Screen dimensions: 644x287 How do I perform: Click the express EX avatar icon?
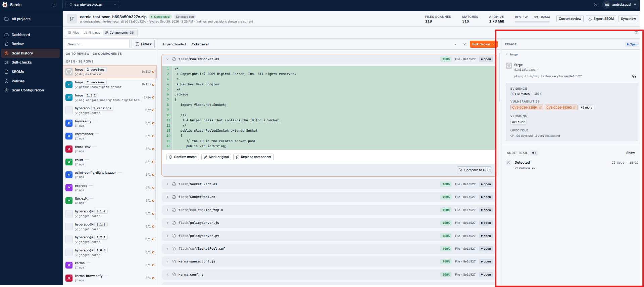point(69,188)
